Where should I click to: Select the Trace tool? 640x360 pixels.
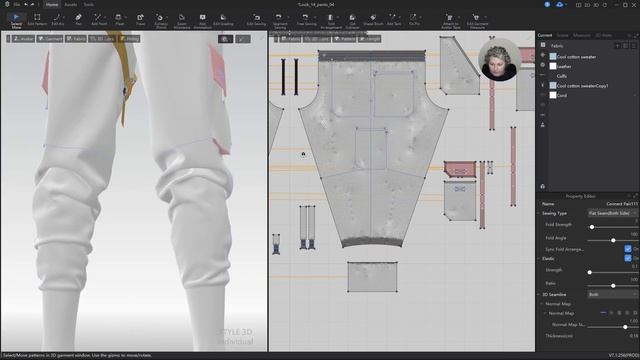[140, 20]
